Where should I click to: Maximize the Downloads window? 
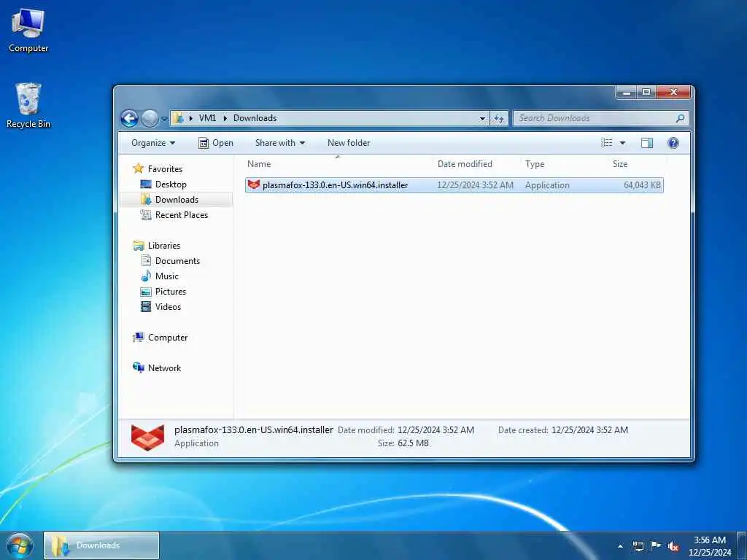pyautogui.click(x=646, y=92)
